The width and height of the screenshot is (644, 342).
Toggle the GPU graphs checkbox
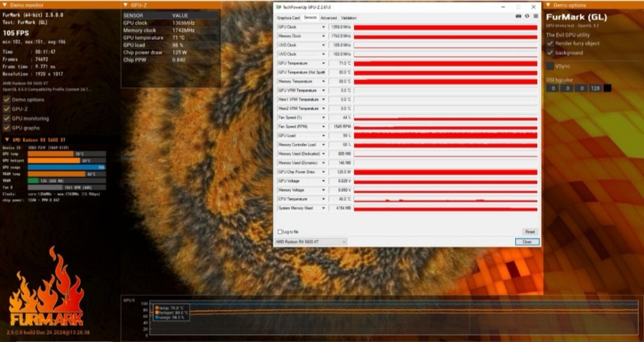point(6,128)
